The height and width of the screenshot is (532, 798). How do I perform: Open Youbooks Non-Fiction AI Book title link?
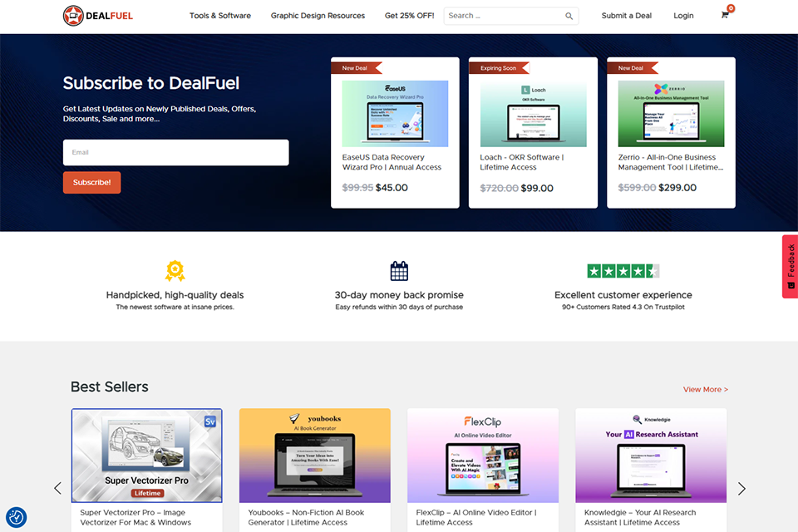pos(306,517)
